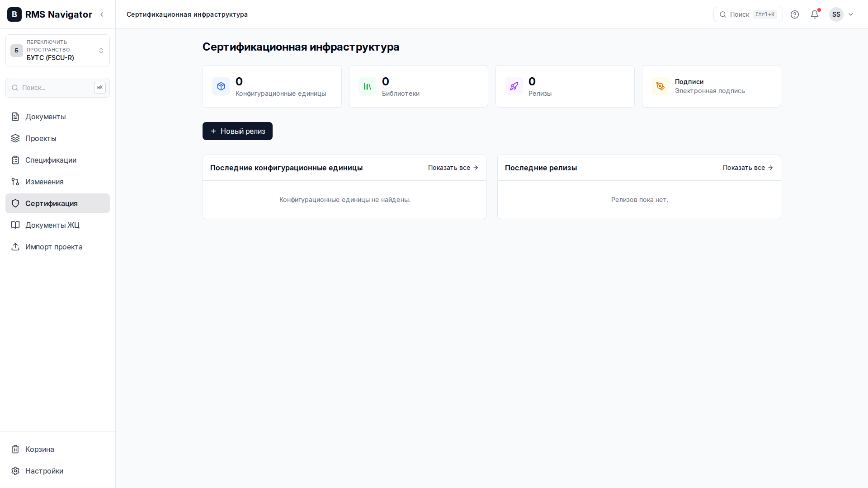Image resolution: width=868 pixels, height=488 pixels.
Task: Collapse the sidebar with the chevron arrow
Action: pos(102,14)
